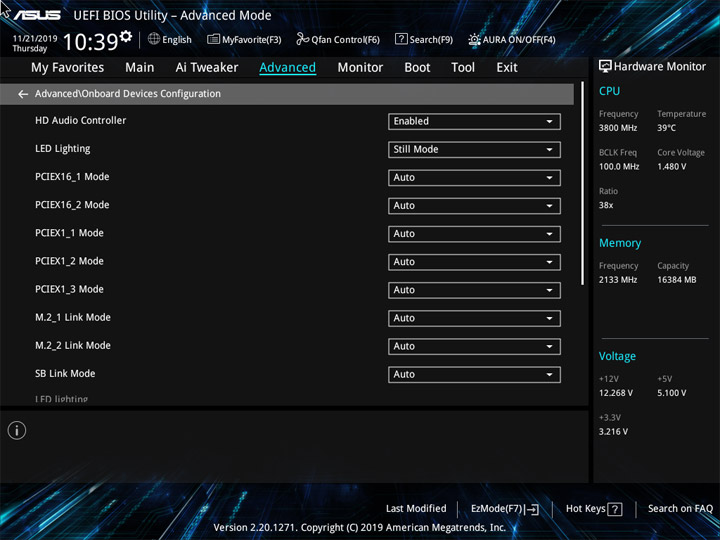Click the Hardware Monitor screen icon

point(605,67)
